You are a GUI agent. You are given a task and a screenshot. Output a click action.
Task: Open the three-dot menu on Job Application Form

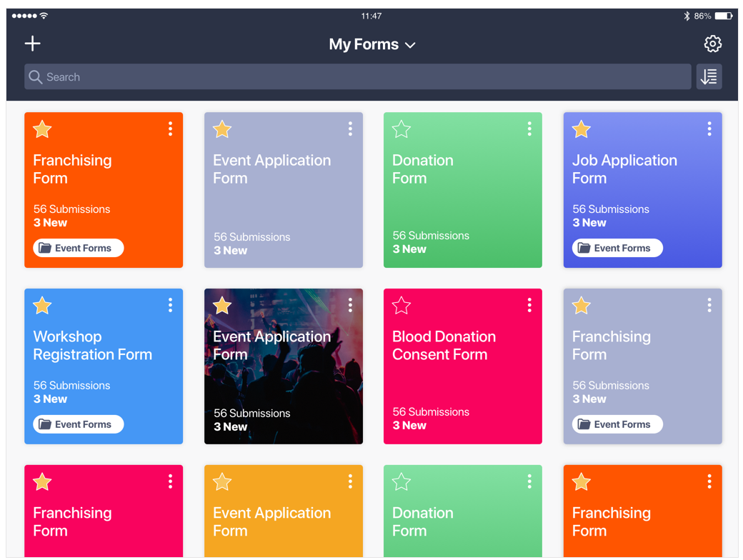[x=709, y=129]
